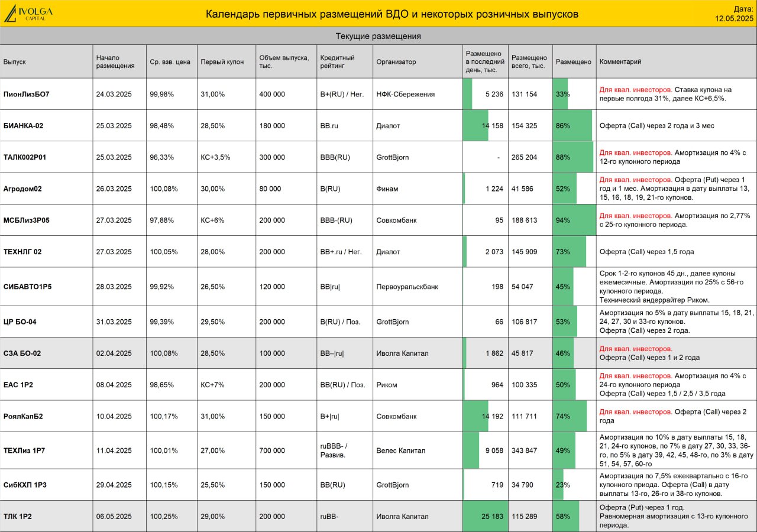Select the МСБЛиз3Р05 issue name
The height and width of the screenshot is (532, 757).
(x=27, y=220)
